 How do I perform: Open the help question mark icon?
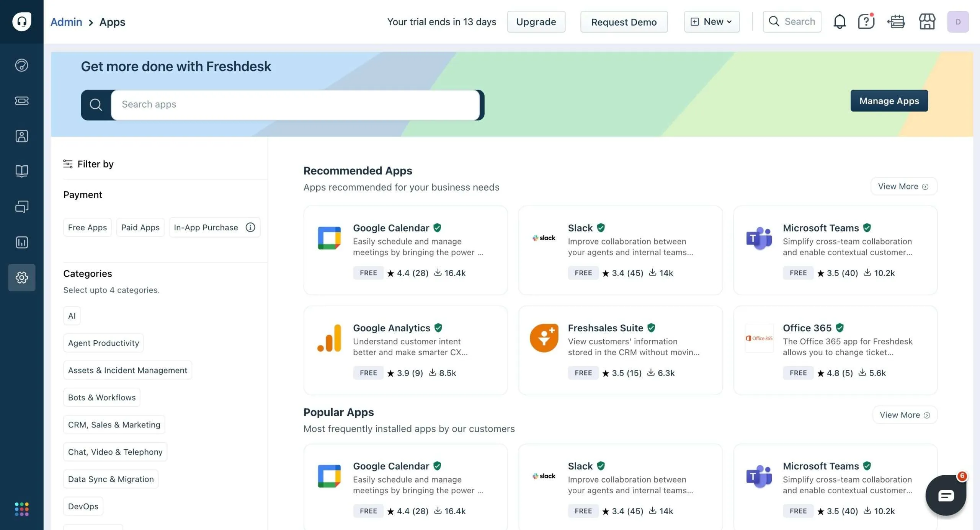point(866,21)
